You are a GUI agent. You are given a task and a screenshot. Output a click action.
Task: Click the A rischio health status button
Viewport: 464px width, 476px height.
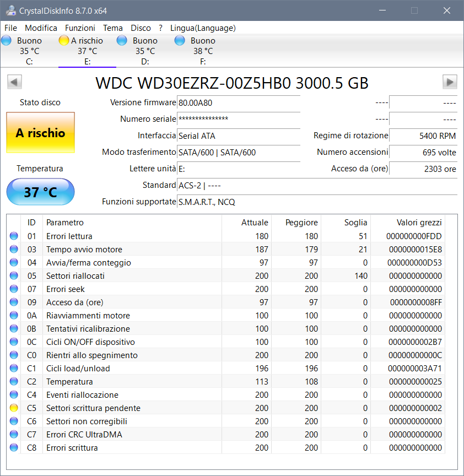(40, 133)
